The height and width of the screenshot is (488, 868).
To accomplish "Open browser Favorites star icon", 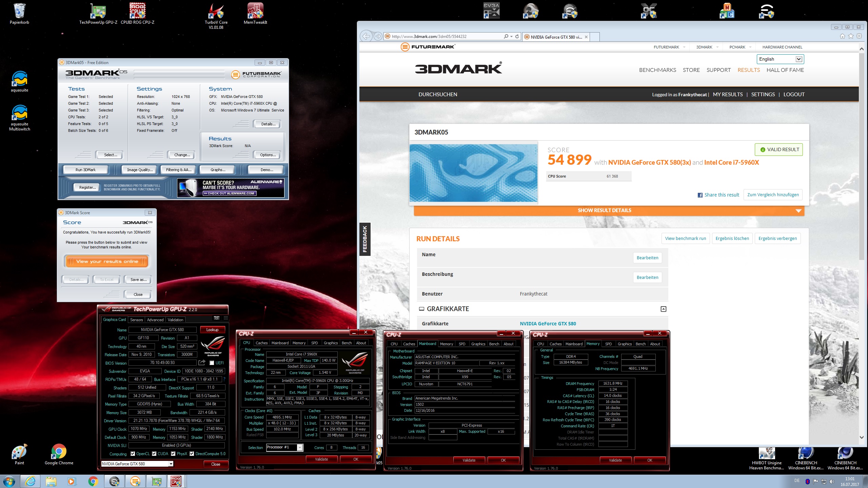I will pos(851,36).
